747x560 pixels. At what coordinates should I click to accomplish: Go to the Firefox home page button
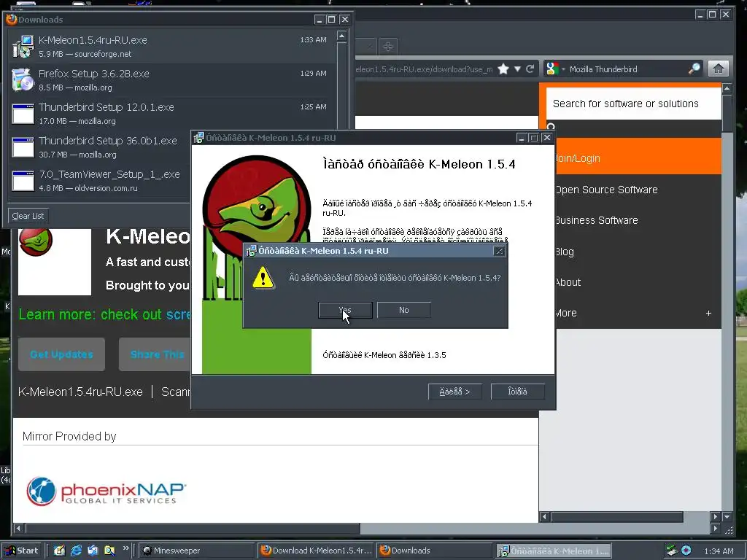(719, 69)
